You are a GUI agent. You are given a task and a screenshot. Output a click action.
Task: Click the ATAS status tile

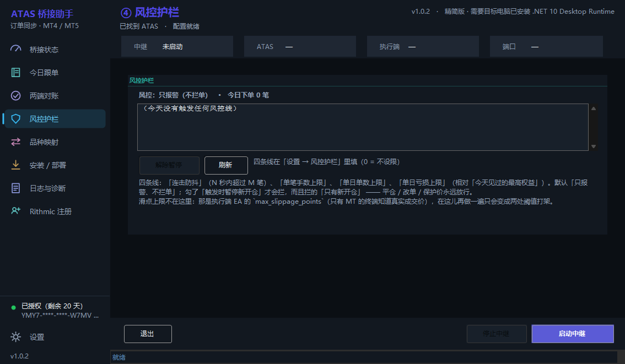click(300, 47)
